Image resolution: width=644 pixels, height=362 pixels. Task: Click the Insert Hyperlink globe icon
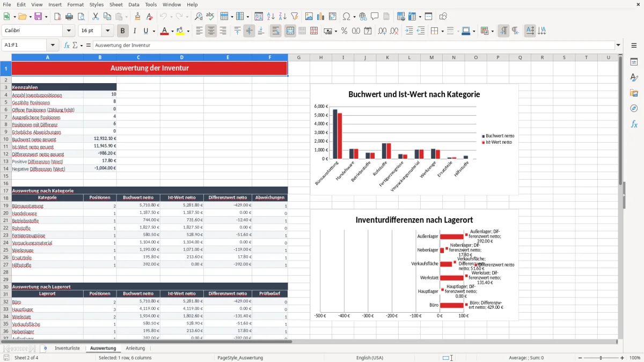363,17
